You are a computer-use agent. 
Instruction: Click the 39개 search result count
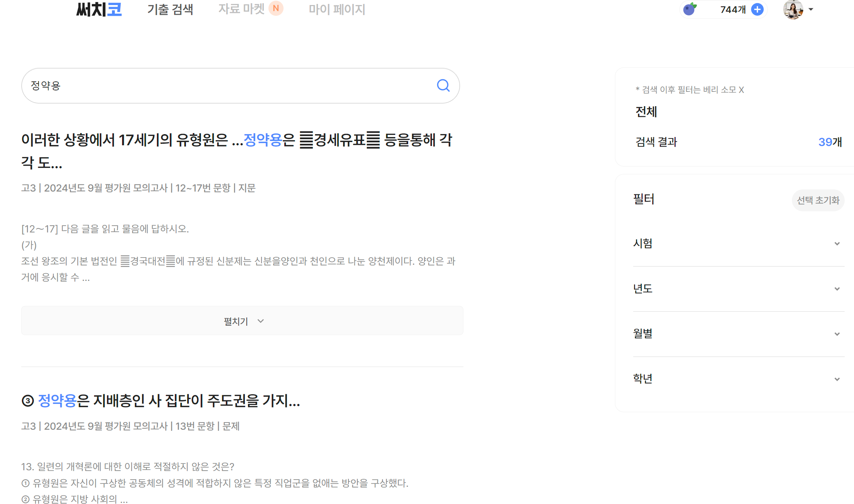coord(830,142)
